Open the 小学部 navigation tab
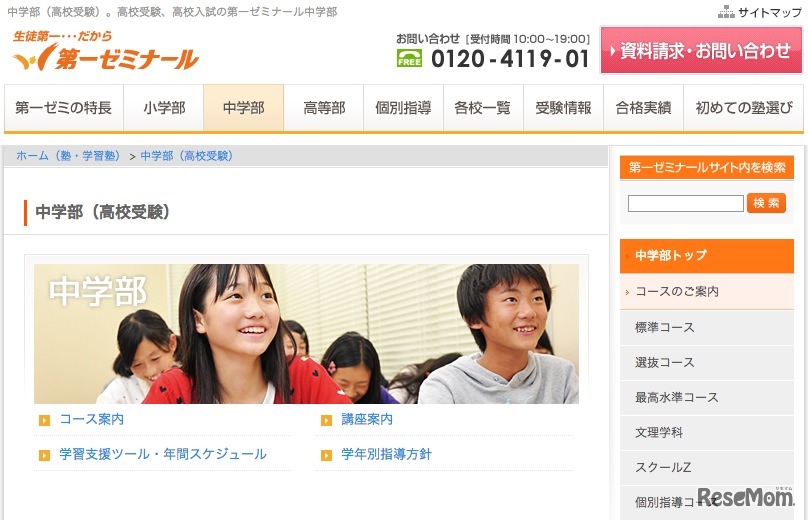The image size is (808, 520). coord(164,108)
